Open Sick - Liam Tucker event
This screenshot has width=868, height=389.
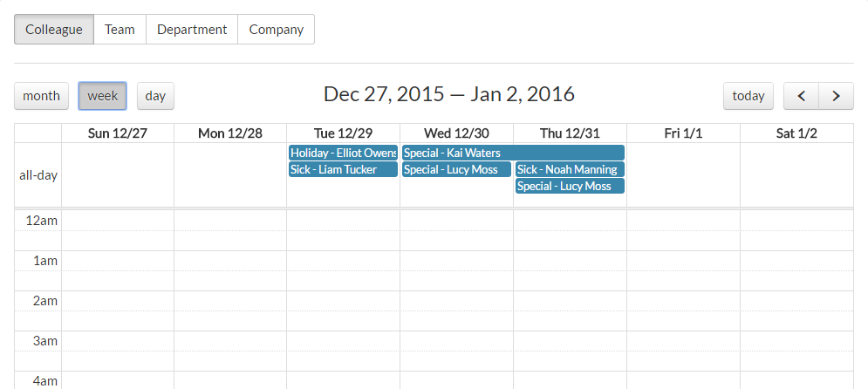(x=343, y=169)
